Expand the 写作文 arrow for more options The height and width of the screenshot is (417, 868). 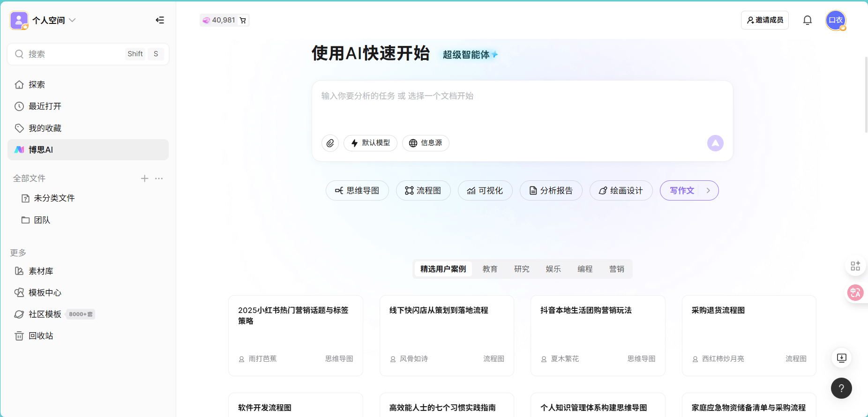click(708, 191)
